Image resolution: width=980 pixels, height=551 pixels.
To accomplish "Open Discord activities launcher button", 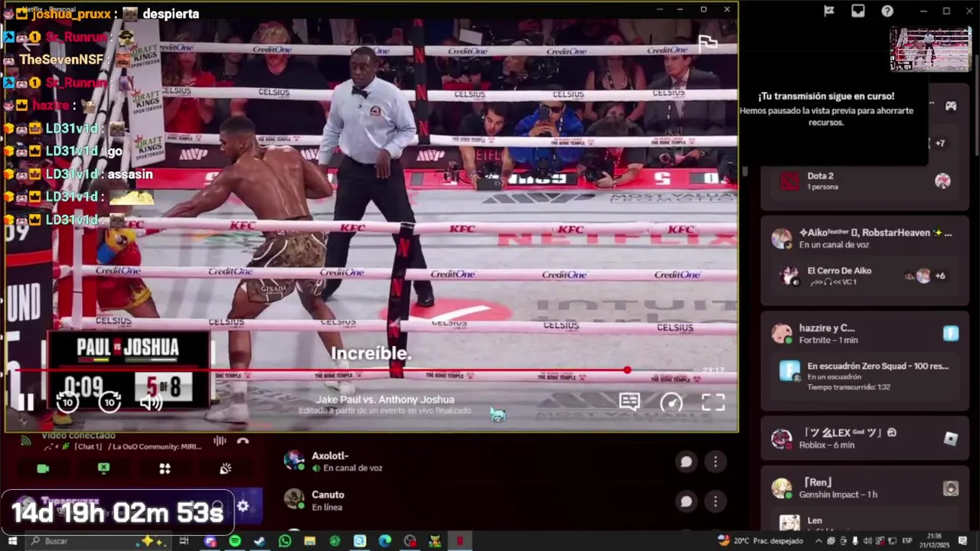I will tap(165, 468).
